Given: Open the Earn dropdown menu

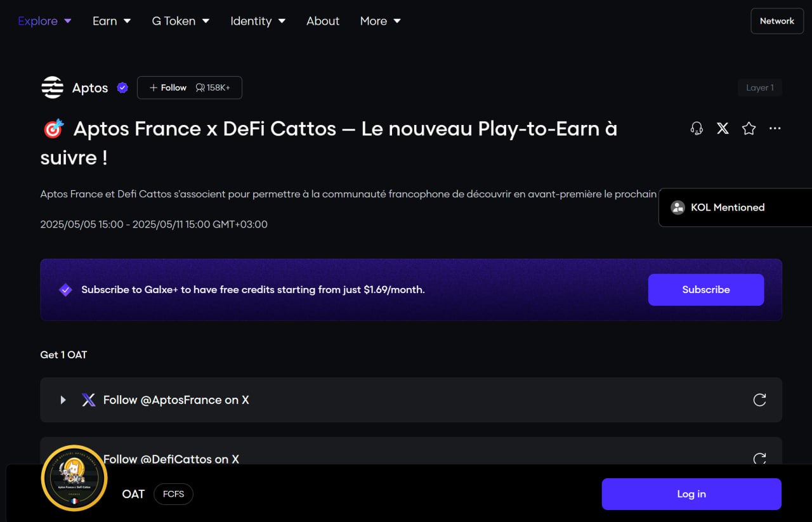Looking at the screenshot, I should [x=112, y=21].
